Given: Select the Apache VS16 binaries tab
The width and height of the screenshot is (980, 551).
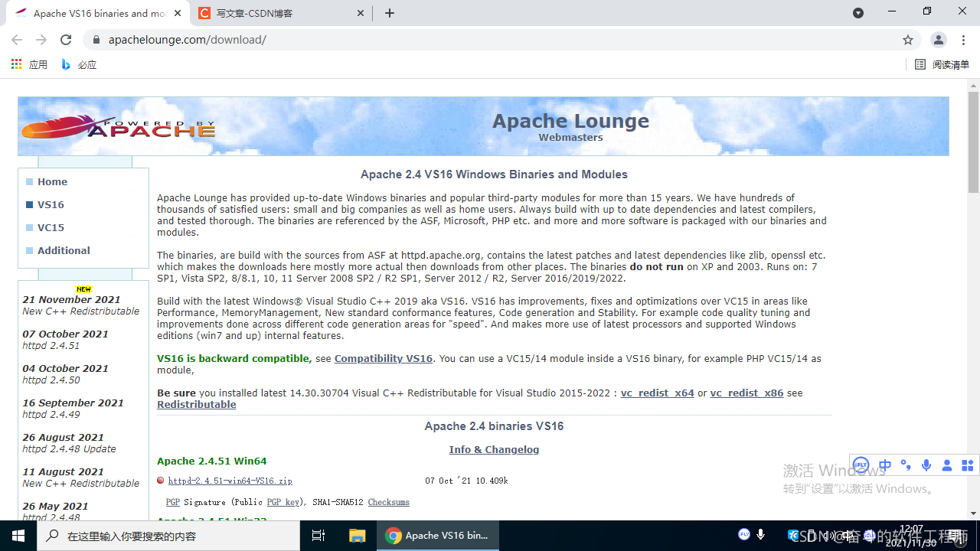Looking at the screenshot, I should [98, 13].
